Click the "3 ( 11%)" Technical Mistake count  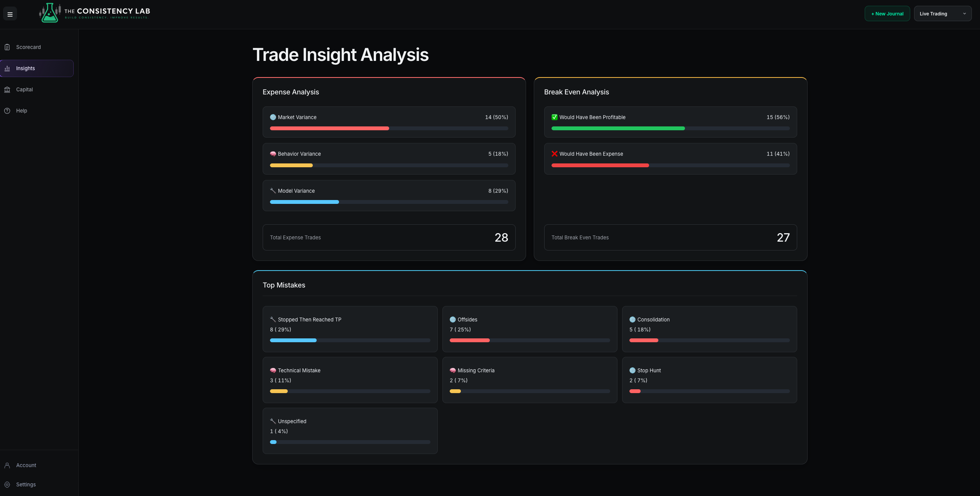[280, 380]
